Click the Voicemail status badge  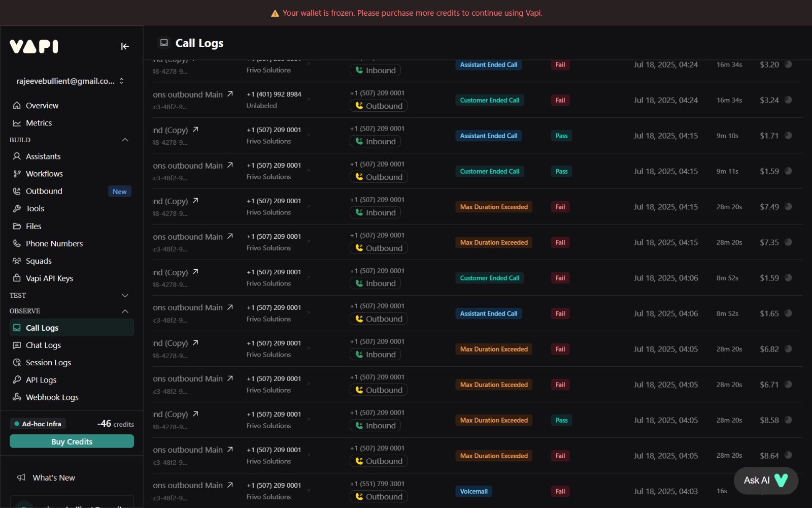click(473, 491)
